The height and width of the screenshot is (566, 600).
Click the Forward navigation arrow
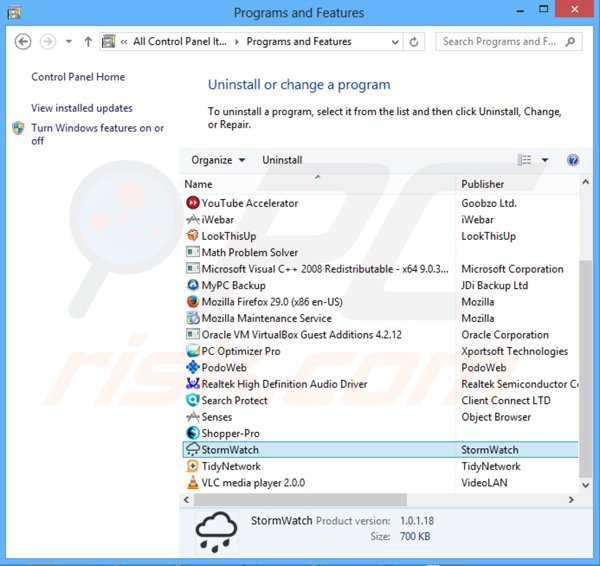(x=48, y=41)
